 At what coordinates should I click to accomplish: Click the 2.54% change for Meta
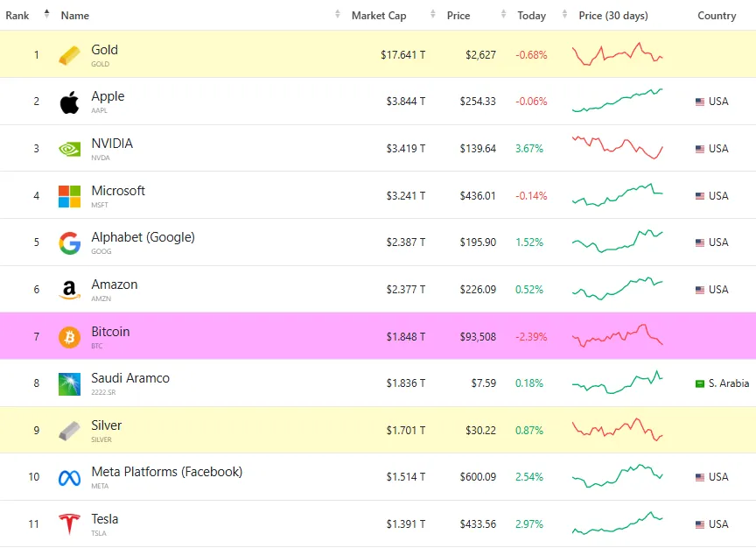(529, 477)
